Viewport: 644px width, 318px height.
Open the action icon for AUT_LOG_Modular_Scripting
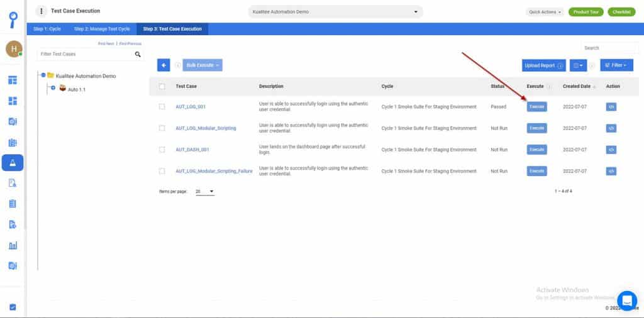tap(611, 128)
